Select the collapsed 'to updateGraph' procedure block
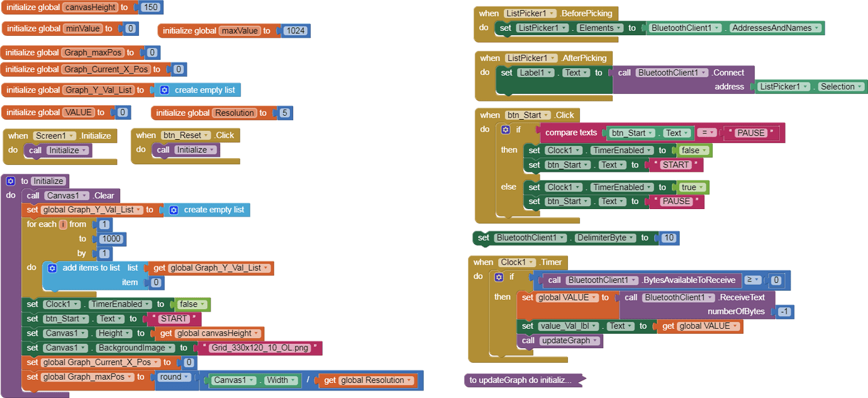 tap(521, 380)
